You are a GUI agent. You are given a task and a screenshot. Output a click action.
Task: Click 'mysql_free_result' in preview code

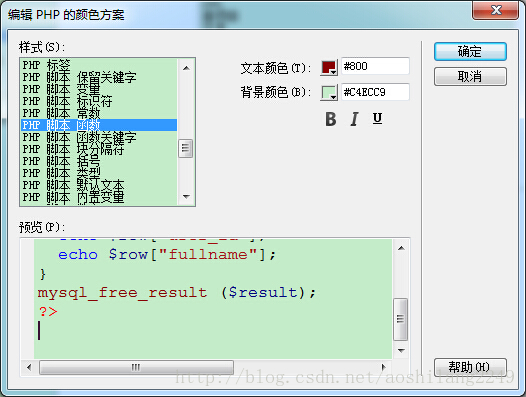point(122,293)
